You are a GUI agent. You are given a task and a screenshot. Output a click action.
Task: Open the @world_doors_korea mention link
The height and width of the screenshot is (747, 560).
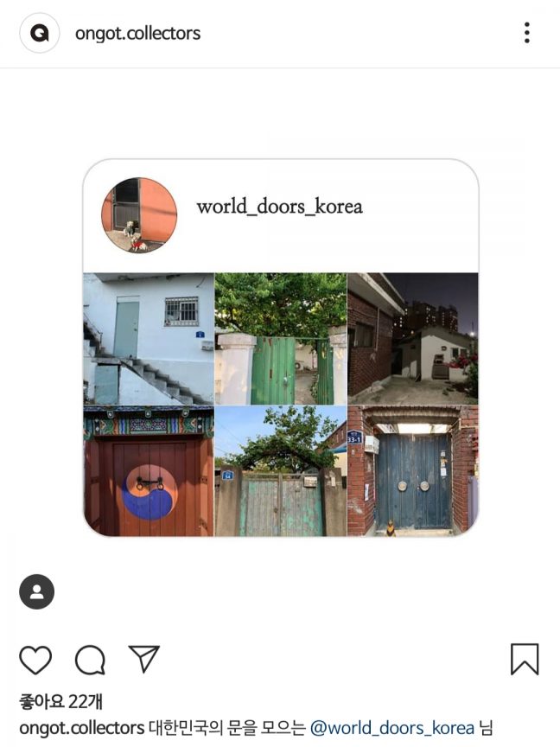(x=391, y=729)
